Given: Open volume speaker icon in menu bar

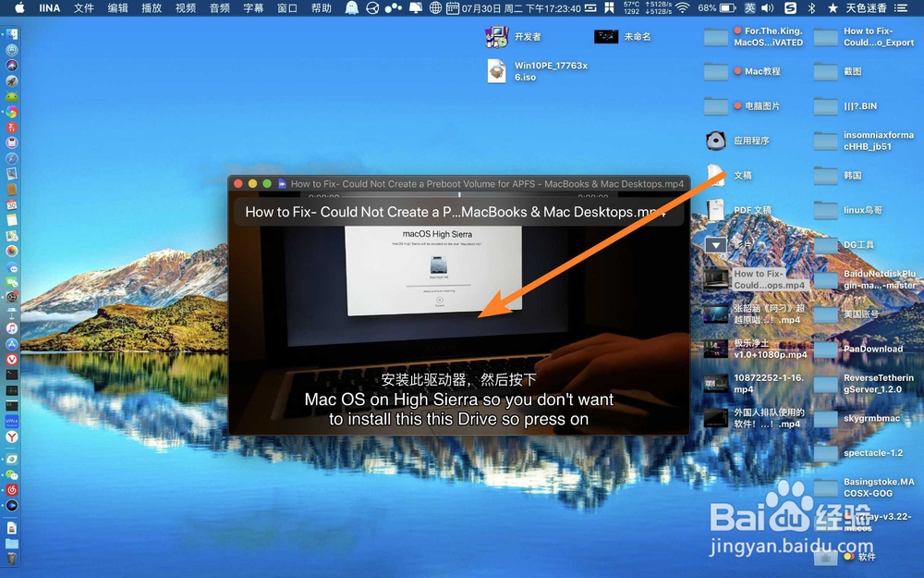Looking at the screenshot, I should 767,7.
